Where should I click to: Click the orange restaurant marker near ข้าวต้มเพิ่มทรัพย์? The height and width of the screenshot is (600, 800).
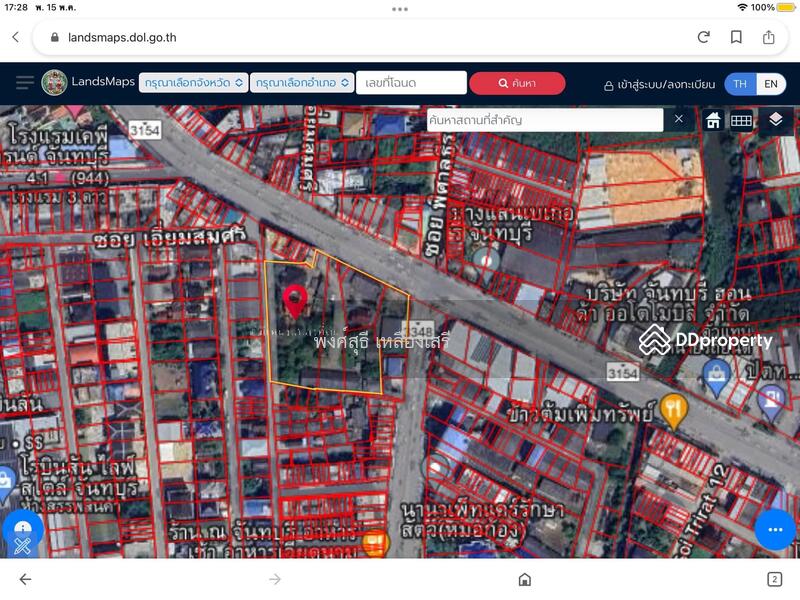[x=672, y=408]
